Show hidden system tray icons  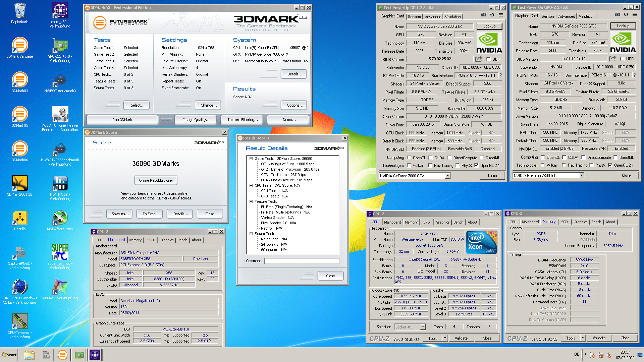(585, 355)
